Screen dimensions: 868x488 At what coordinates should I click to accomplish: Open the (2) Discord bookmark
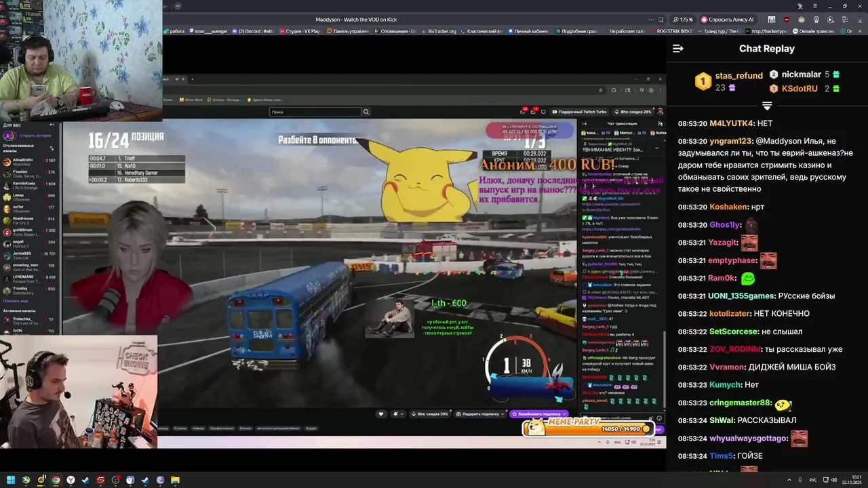[x=253, y=31]
